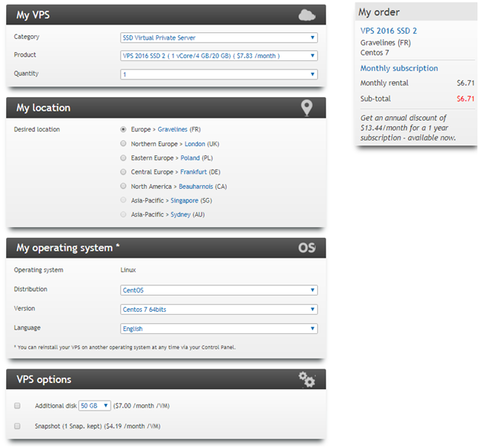
Task: Select Europe Gravelines (FR) radio button
Action: point(123,129)
